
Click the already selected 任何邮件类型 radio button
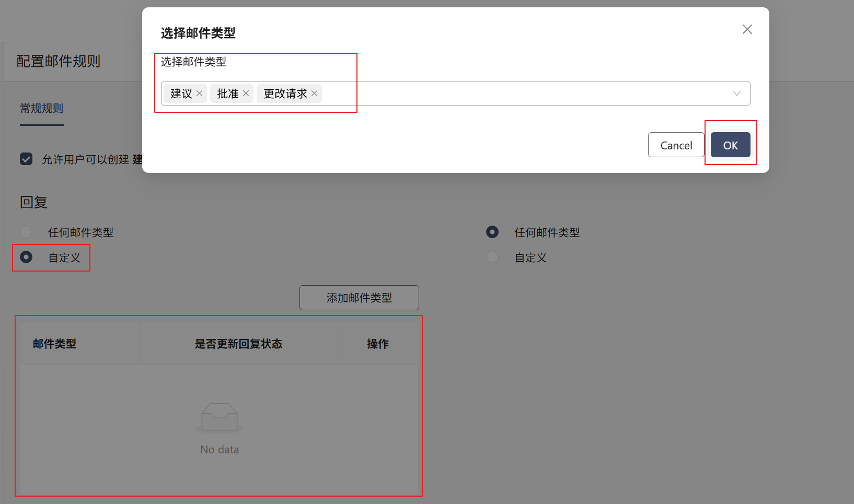pyautogui.click(x=492, y=232)
